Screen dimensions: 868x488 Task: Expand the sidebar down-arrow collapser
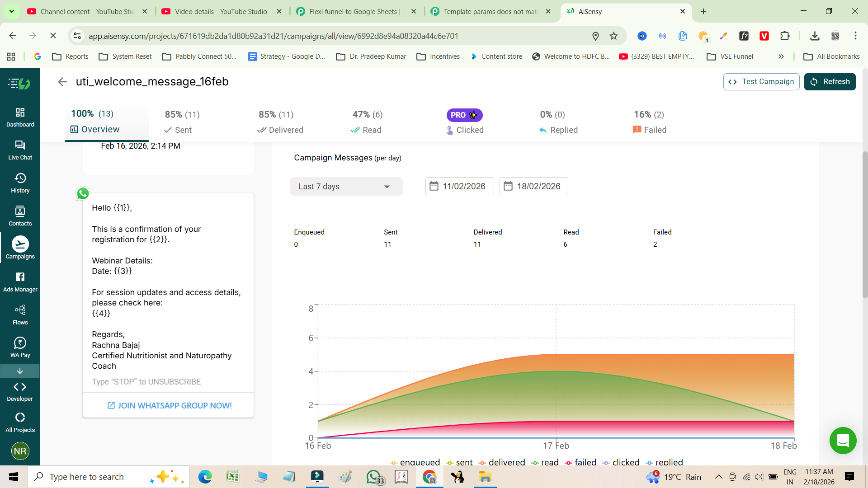(x=20, y=371)
